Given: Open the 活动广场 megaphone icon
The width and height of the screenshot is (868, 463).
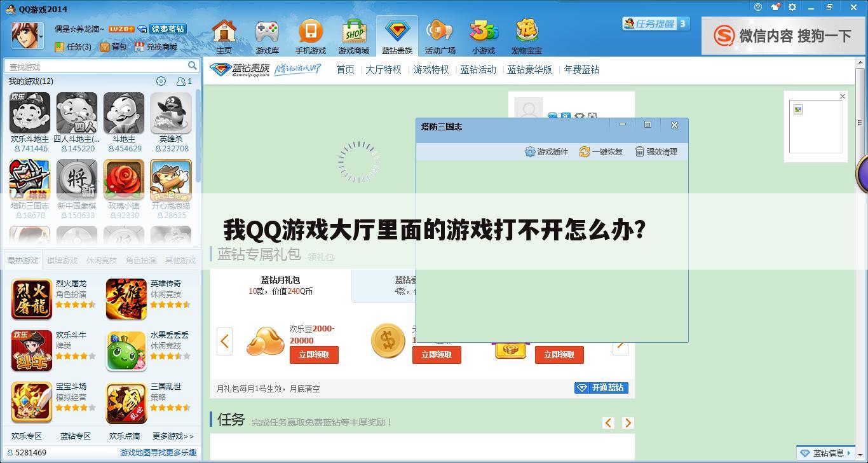Looking at the screenshot, I should pyautogui.click(x=440, y=31).
